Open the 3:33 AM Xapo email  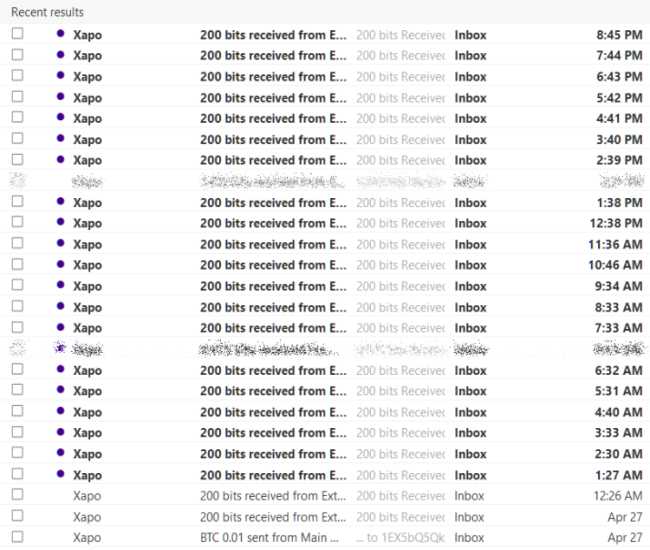[273, 433]
